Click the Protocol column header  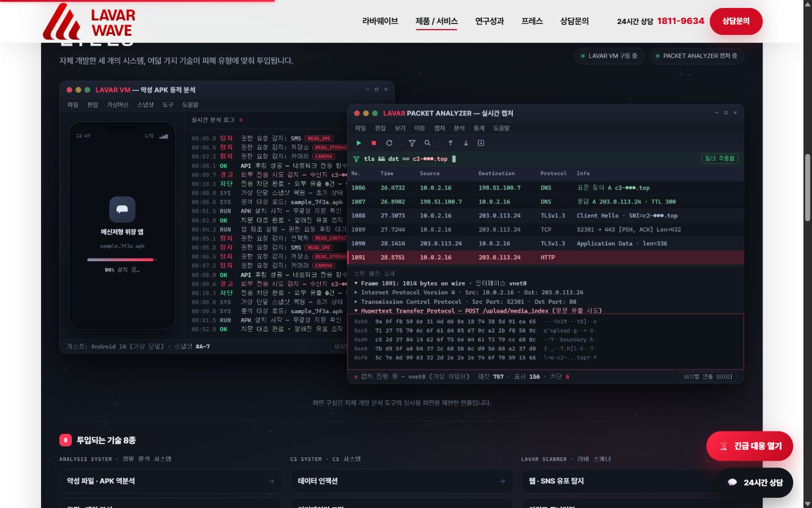pos(553,173)
